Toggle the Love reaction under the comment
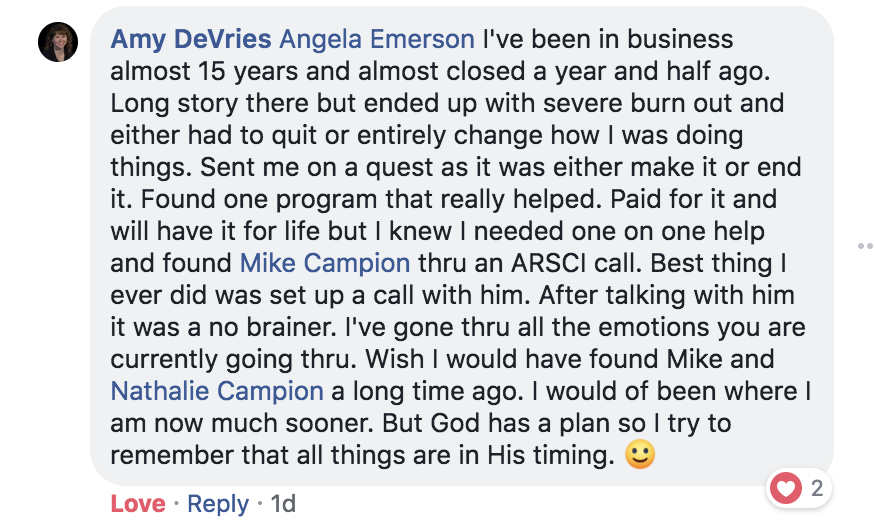 click(x=138, y=504)
